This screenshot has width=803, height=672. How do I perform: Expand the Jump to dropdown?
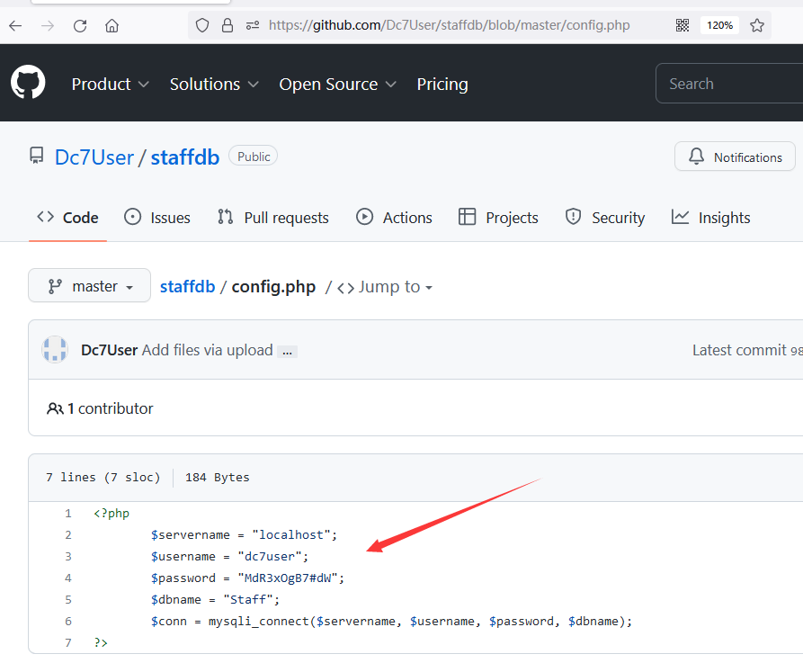coord(385,287)
